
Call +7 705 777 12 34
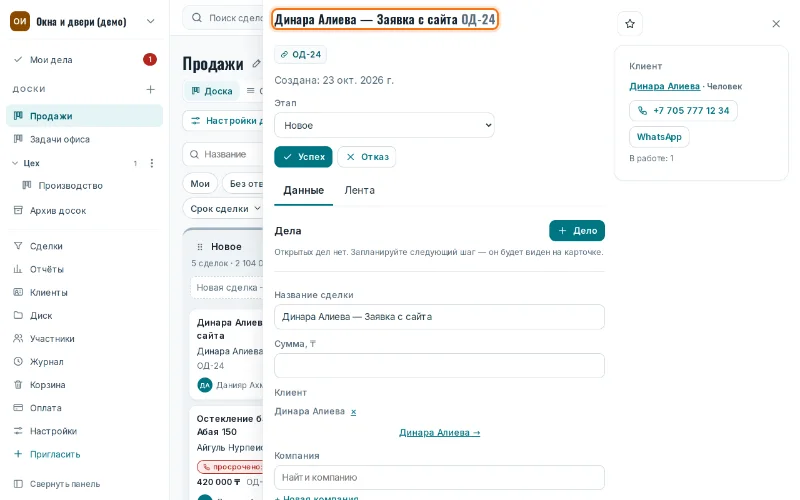click(x=683, y=111)
